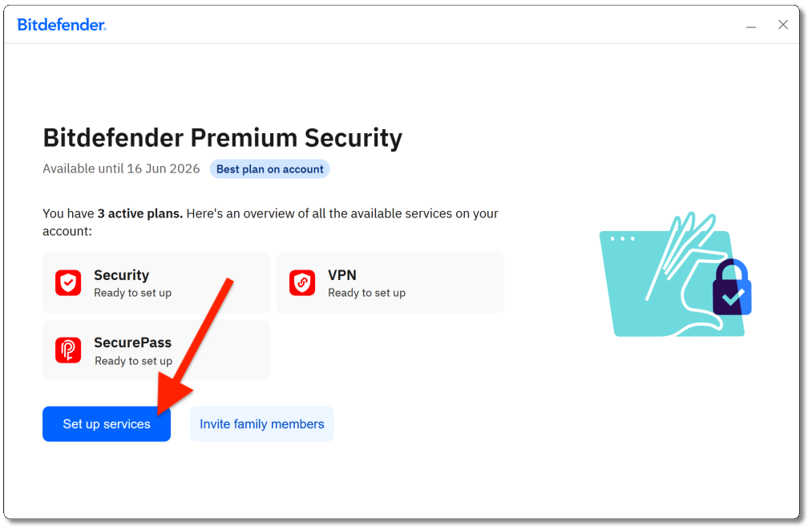
Task: Minimize the Bitdefender window
Action: pyautogui.click(x=751, y=25)
